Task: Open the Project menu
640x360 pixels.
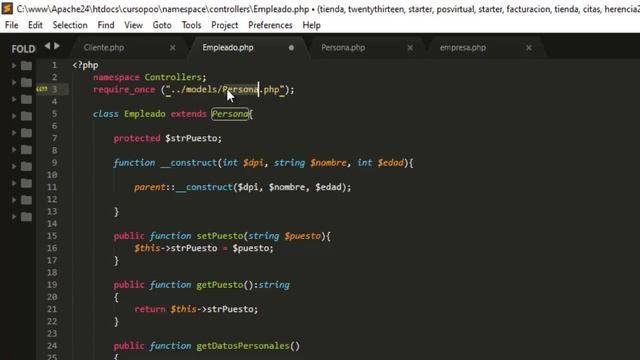Action: (x=224, y=25)
